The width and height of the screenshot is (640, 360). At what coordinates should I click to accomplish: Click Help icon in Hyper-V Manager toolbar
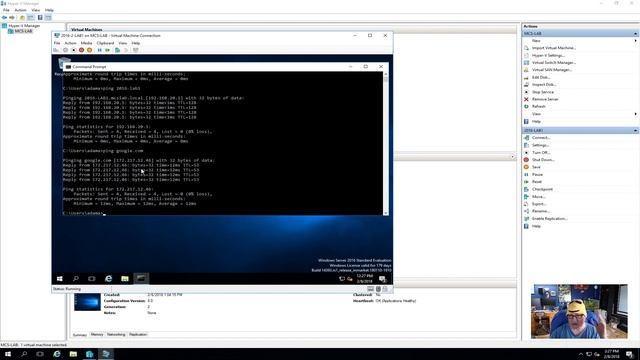[x=40, y=18]
